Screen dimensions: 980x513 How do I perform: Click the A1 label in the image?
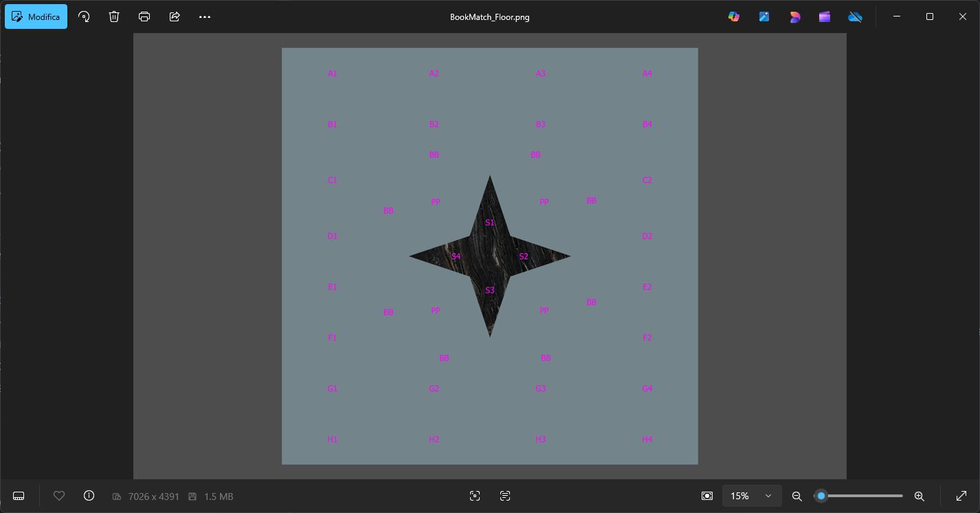point(333,74)
